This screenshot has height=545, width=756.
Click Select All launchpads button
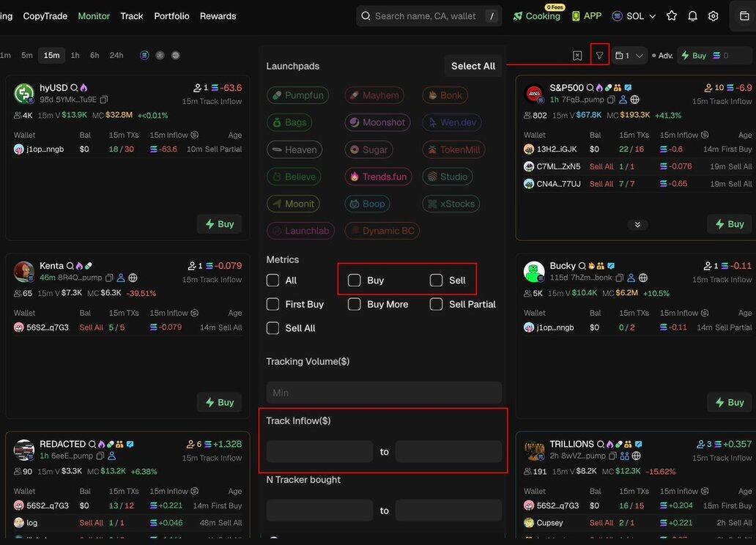(473, 66)
